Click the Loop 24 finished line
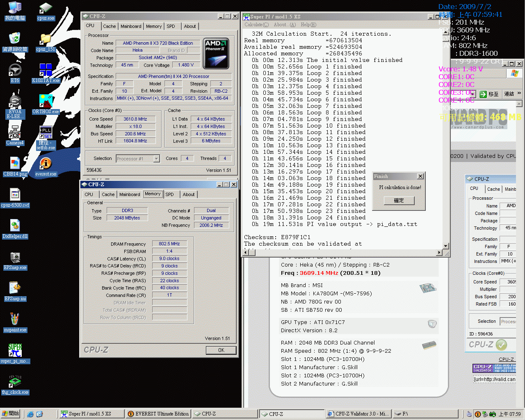The width and height of the screenshot is (525, 420). pos(308,217)
